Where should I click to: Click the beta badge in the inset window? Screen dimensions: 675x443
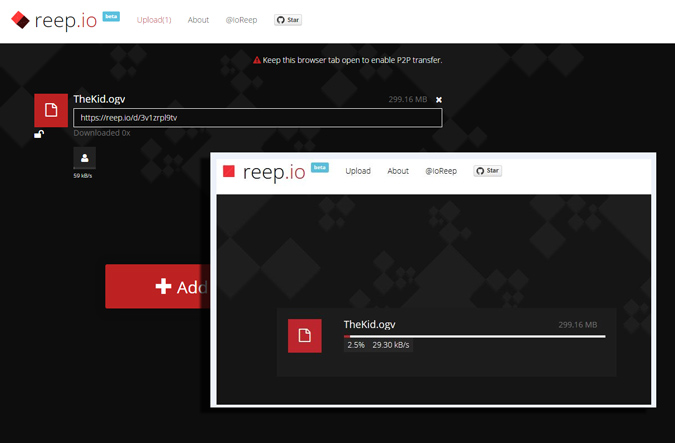319,167
